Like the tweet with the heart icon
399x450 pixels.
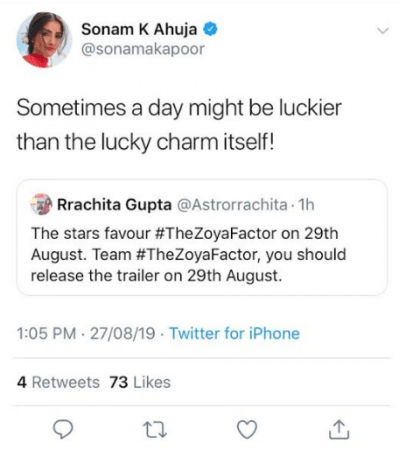tap(247, 429)
